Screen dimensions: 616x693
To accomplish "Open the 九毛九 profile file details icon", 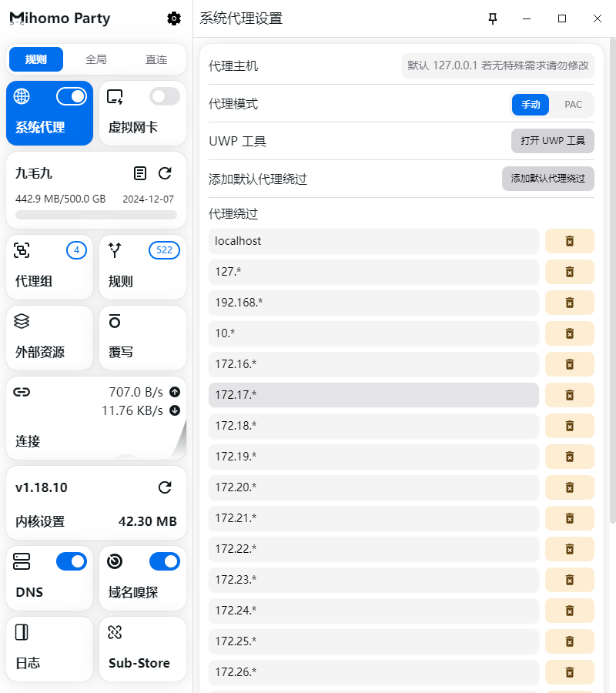I will pos(139,173).
